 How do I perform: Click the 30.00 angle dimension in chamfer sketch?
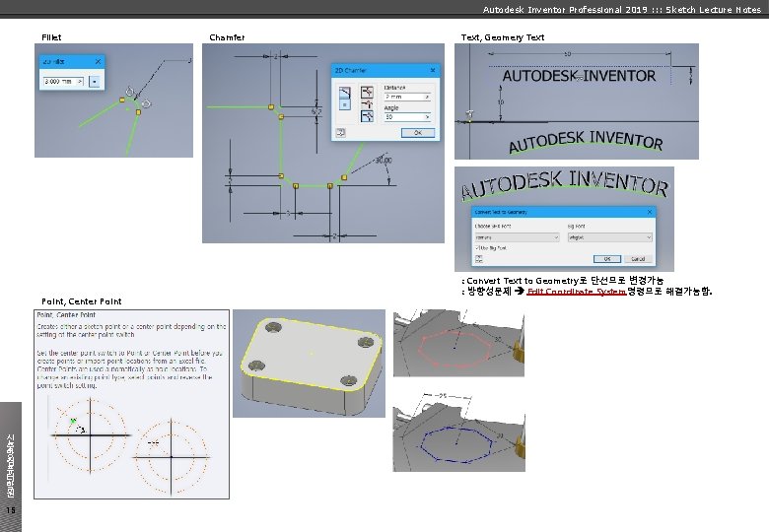tap(384, 161)
